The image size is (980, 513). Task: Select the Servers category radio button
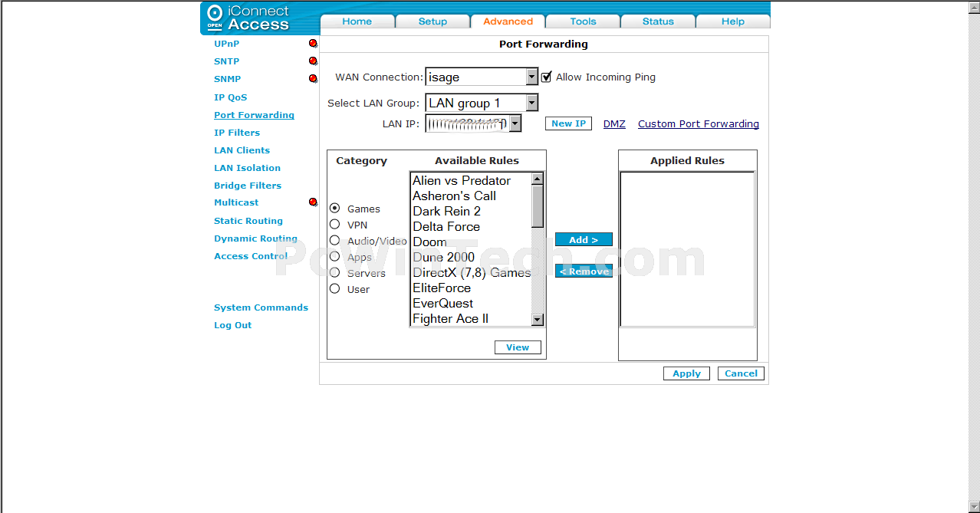334,272
